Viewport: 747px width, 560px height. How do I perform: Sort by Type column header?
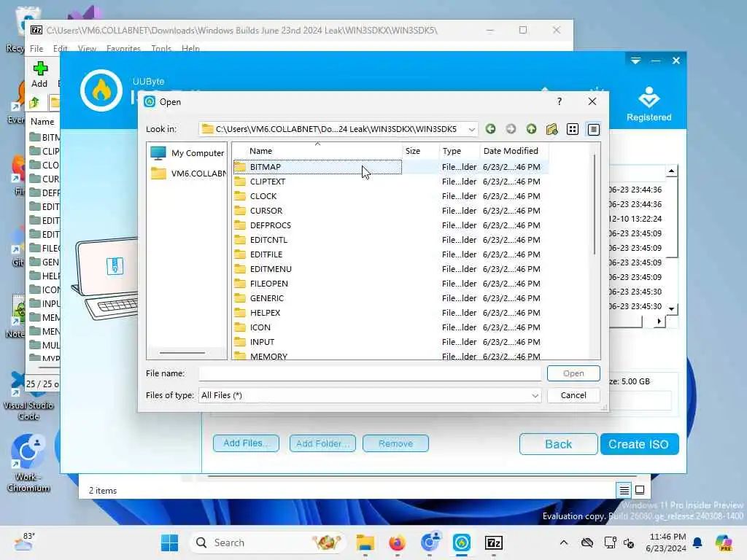point(460,151)
